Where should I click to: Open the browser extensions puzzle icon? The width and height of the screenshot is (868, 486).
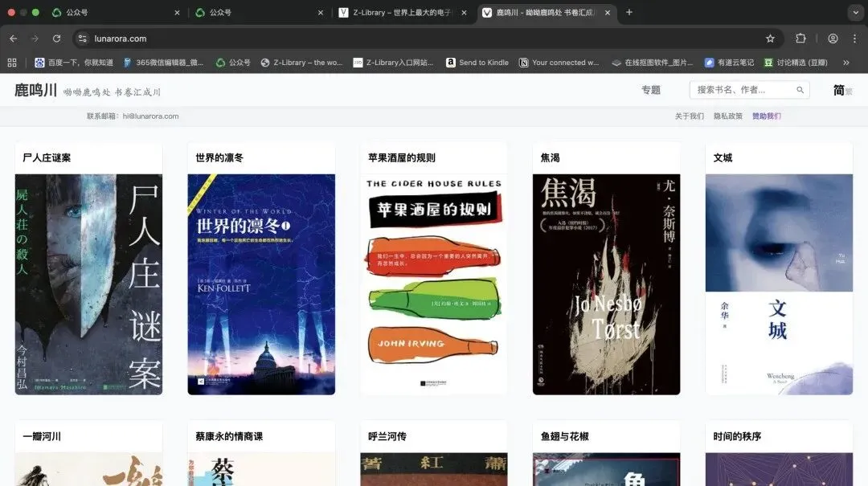(x=800, y=39)
